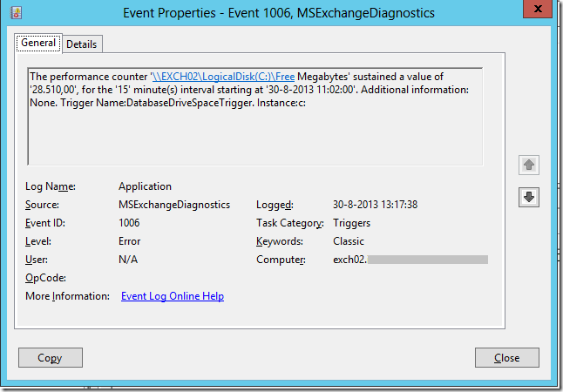Click the 'More Information:' label
The height and width of the screenshot is (392, 563).
67,296
